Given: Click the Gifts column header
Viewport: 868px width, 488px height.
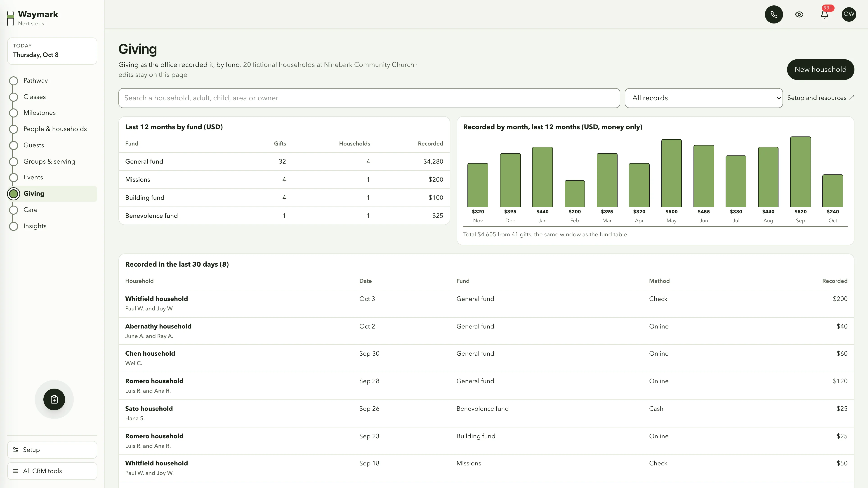Looking at the screenshot, I should point(280,143).
